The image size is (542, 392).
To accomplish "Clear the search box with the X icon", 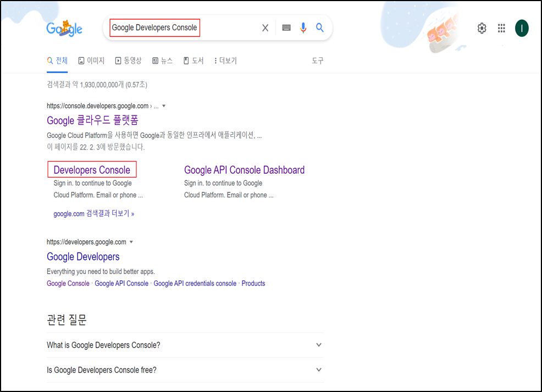I will pos(265,28).
